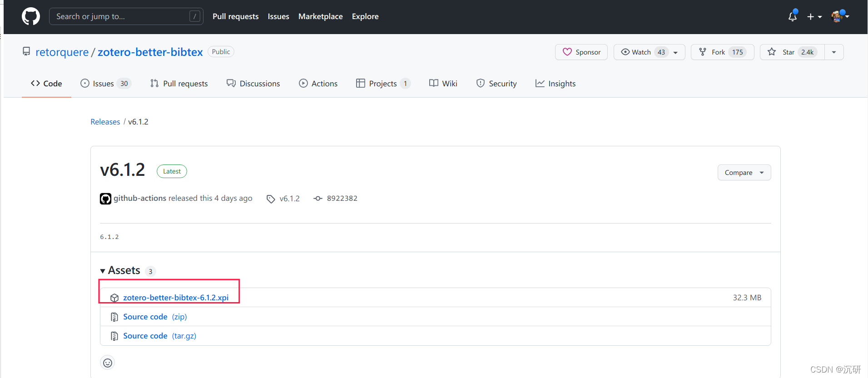Screen dimensions: 868x378
Task: Click the github-actions avatar icon
Action: point(105,199)
